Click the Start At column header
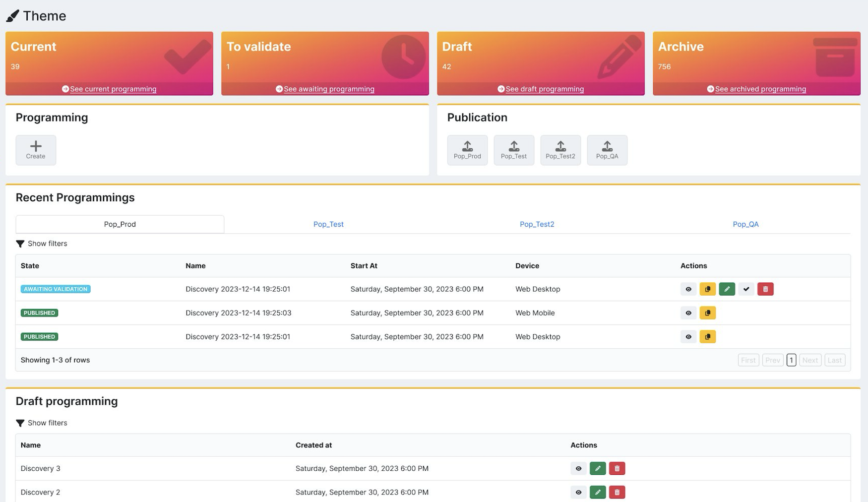868x502 pixels. [364, 266]
